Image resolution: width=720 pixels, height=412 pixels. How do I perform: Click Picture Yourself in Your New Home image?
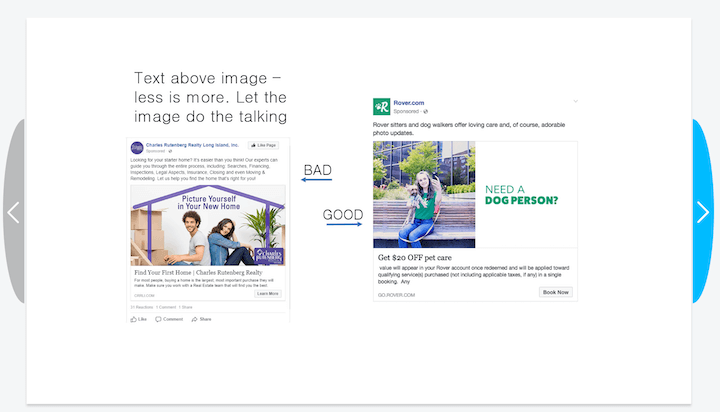click(207, 226)
